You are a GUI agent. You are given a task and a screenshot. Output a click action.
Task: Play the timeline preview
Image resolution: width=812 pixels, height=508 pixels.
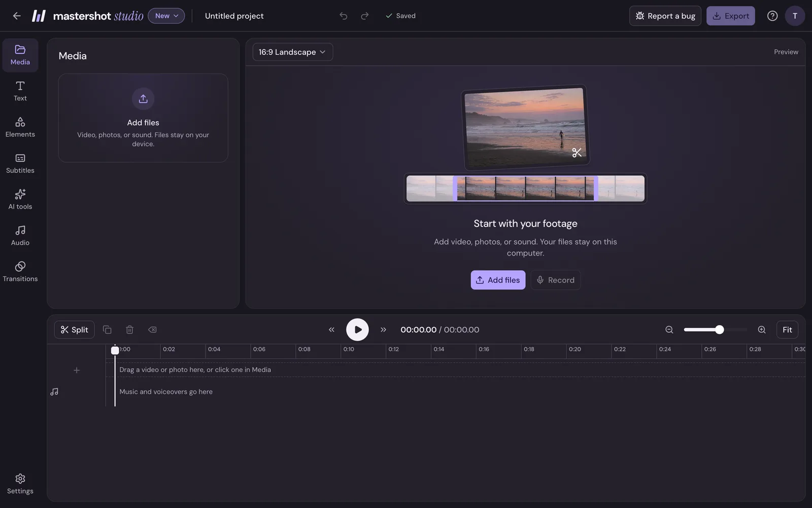click(357, 330)
